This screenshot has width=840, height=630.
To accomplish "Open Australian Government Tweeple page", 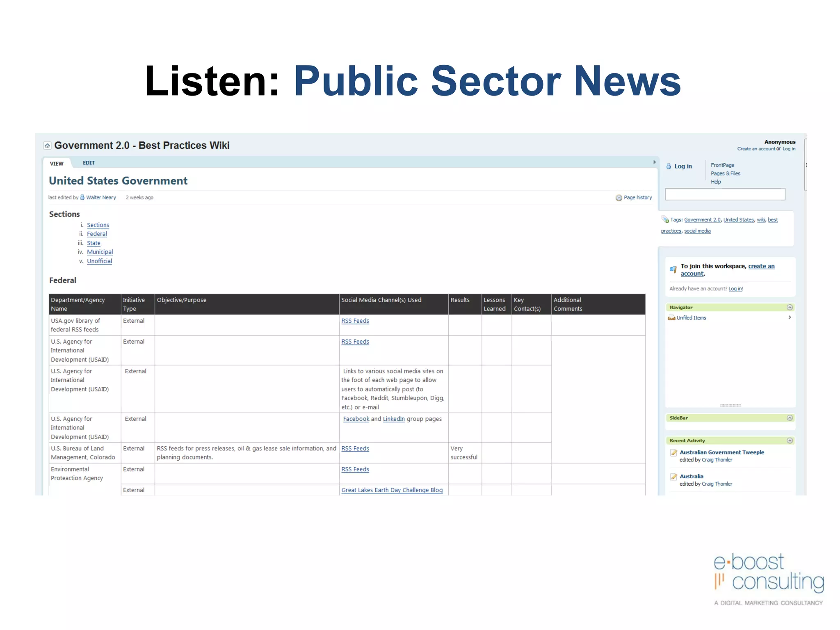I will tap(722, 452).
